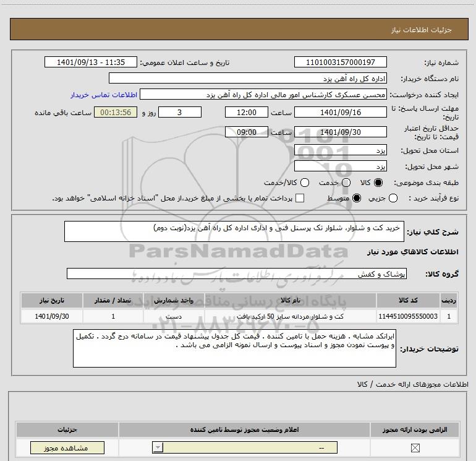Toggle Islamic treasury bonds payment checkbox
This screenshot has height=461, width=476.
pos(300,198)
